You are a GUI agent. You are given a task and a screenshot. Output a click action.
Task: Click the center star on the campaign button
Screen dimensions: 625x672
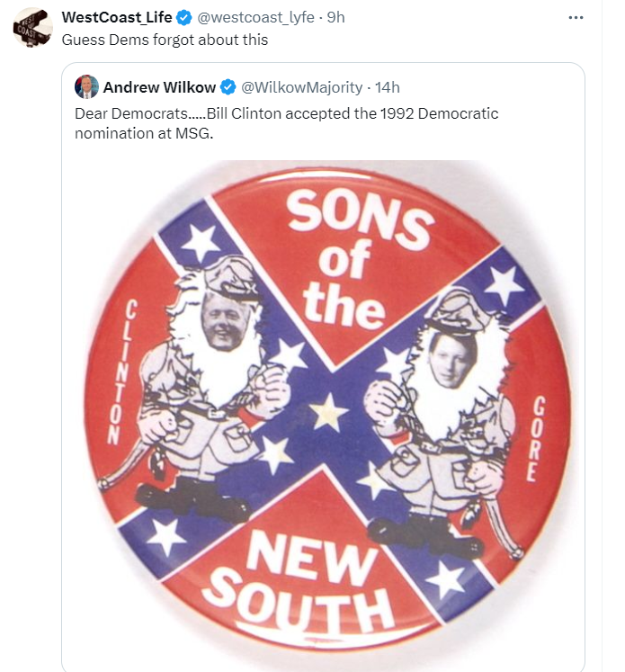328,412
